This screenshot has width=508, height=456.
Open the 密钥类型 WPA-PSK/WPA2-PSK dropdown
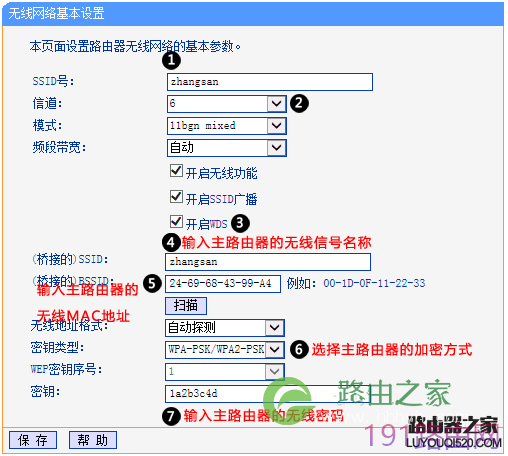(x=225, y=349)
